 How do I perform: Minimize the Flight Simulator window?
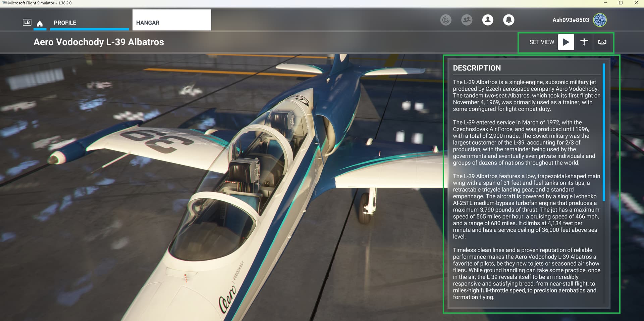point(605,3)
